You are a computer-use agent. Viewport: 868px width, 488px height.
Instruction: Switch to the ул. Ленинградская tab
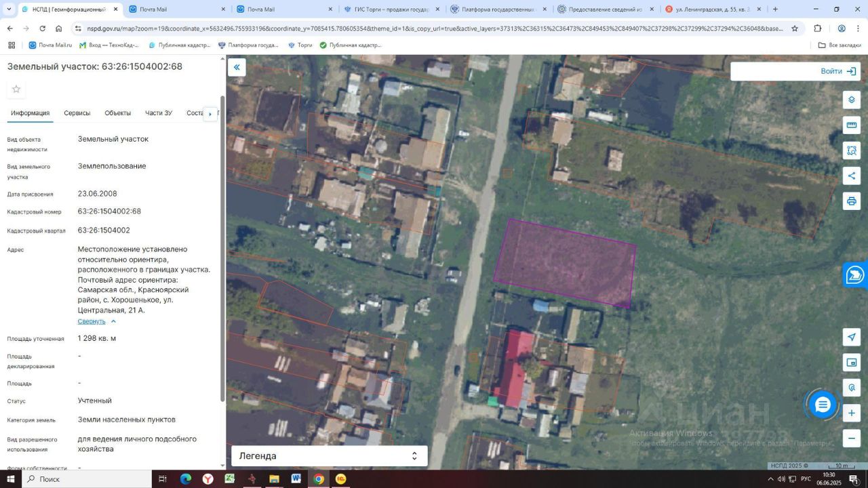[x=713, y=9]
